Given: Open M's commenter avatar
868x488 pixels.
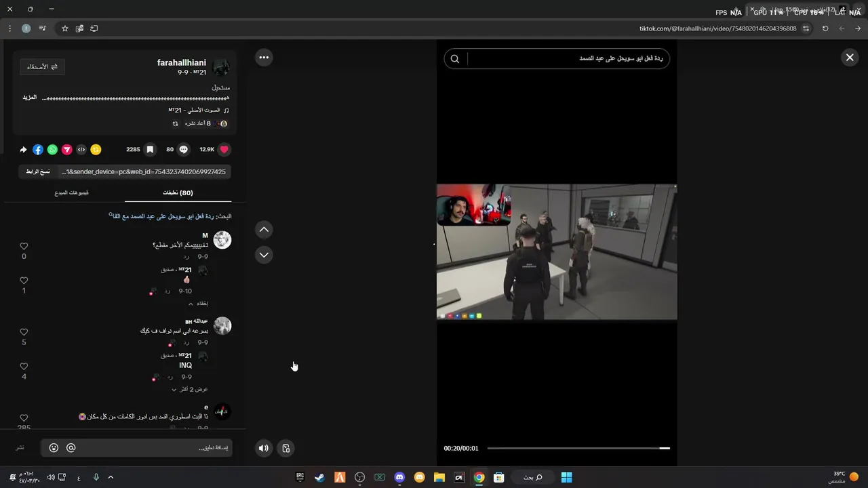Looking at the screenshot, I should coord(222,240).
